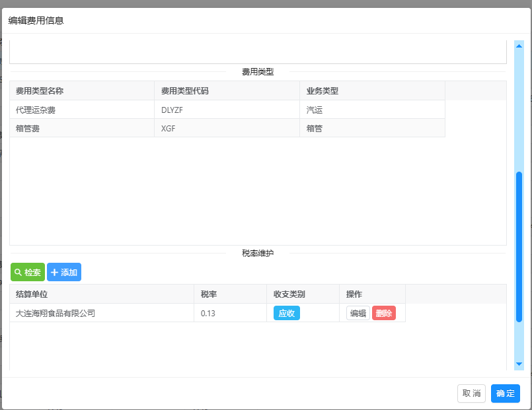Cancel the dialog with 取消
Screen dimensions: 532x410
tap(471, 393)
